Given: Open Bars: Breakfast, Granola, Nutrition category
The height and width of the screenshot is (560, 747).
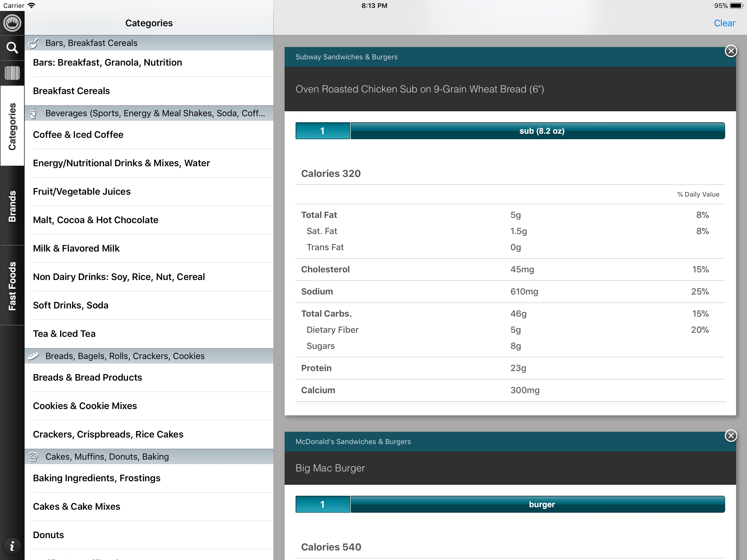Looking at the screenshot, I should (149, 63).
